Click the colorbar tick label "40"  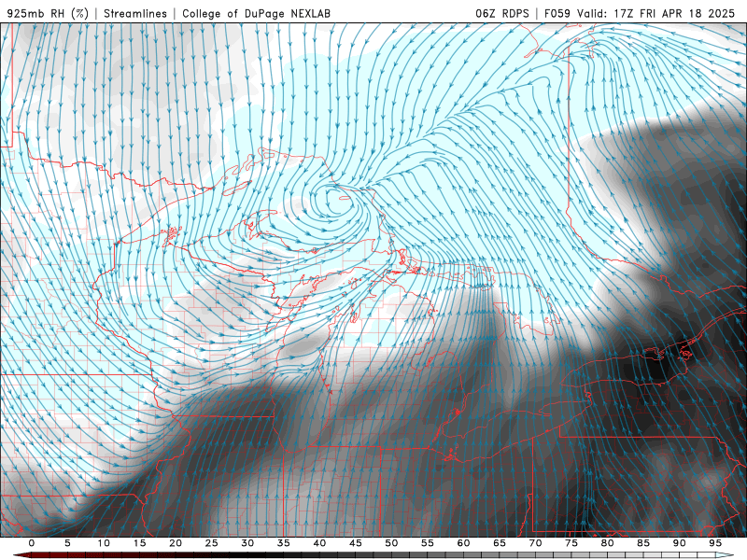319,543
